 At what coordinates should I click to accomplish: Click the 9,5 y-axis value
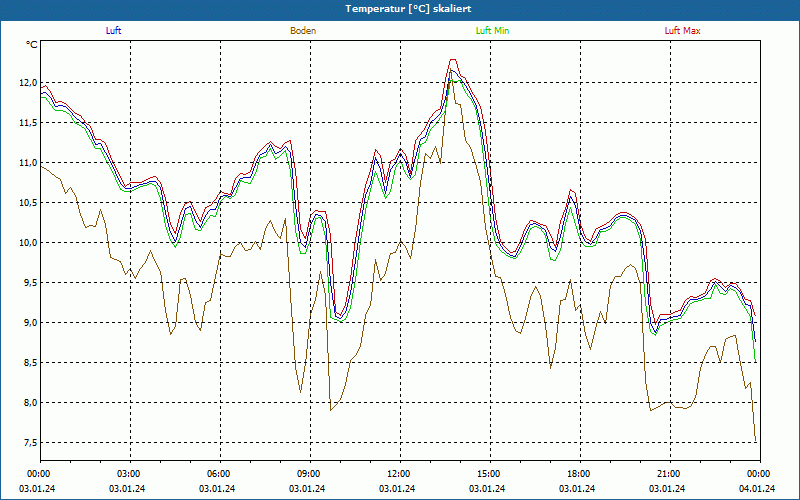pos(30,283)
